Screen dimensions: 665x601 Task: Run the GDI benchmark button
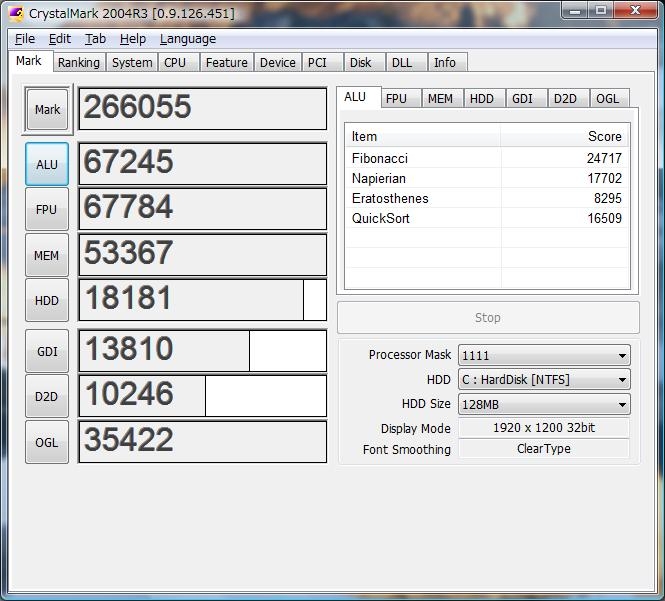coord(47,351)
